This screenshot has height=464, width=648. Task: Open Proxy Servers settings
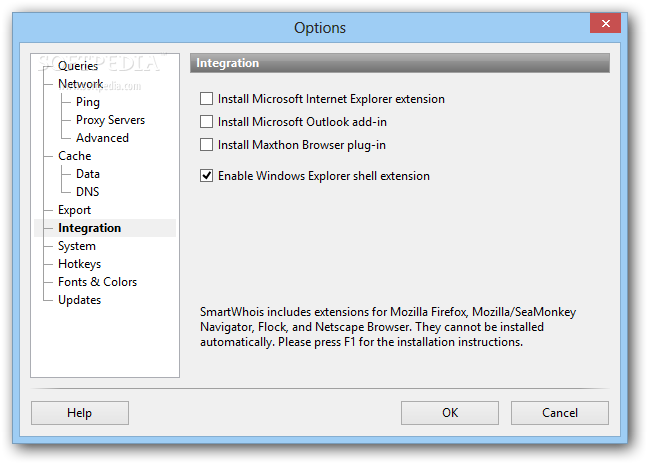(110, 120)
